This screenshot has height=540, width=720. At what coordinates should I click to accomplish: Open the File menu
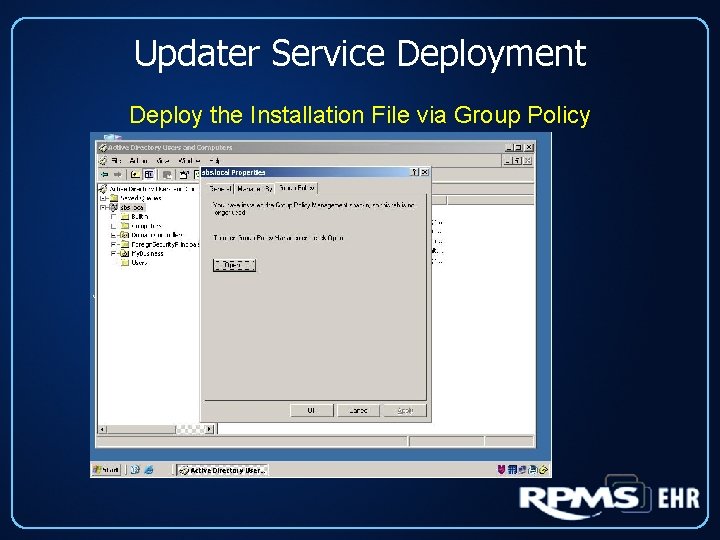(x=117, y=161)
